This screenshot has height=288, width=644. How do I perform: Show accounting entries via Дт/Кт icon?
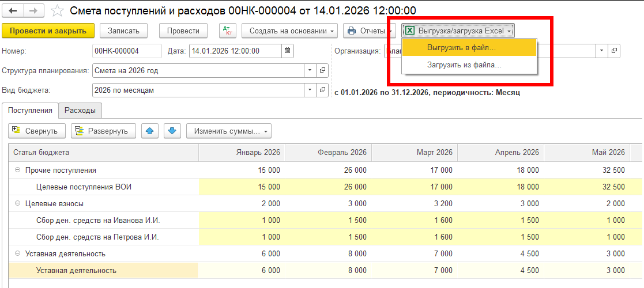pos(227,31)
